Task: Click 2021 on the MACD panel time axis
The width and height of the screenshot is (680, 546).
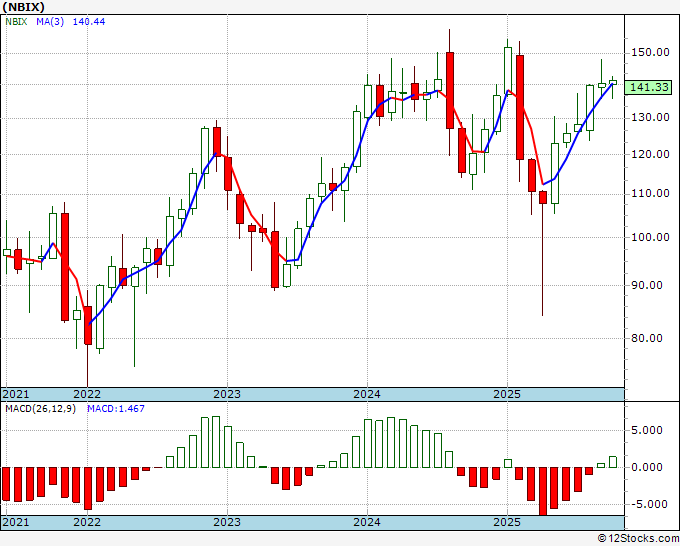Action: 16,522
